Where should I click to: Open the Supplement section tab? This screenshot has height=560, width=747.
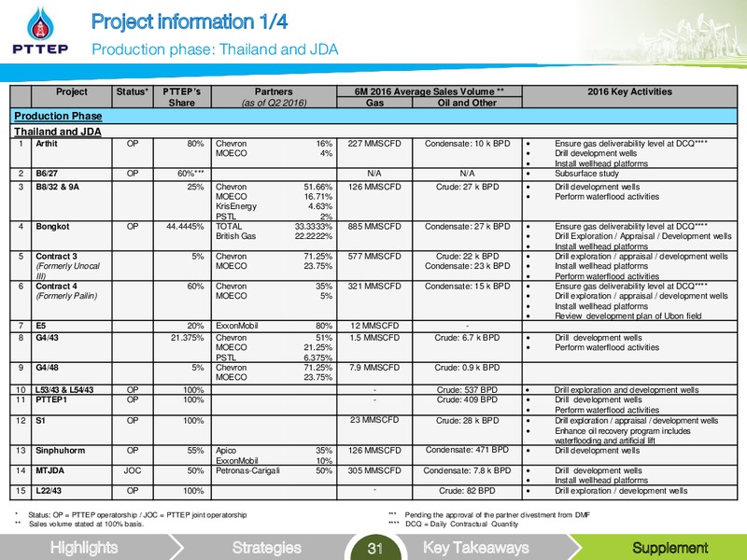click(x=669, y=548)
